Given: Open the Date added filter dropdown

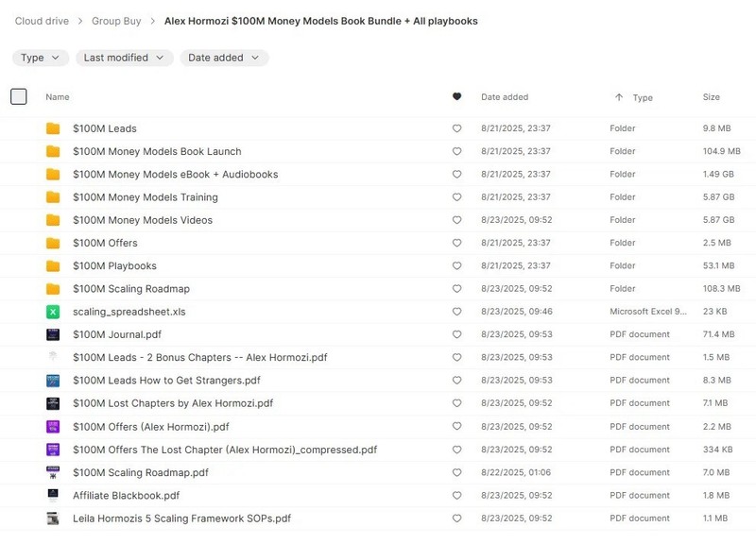Looking at the screenshot, I should tap(224, 58).
